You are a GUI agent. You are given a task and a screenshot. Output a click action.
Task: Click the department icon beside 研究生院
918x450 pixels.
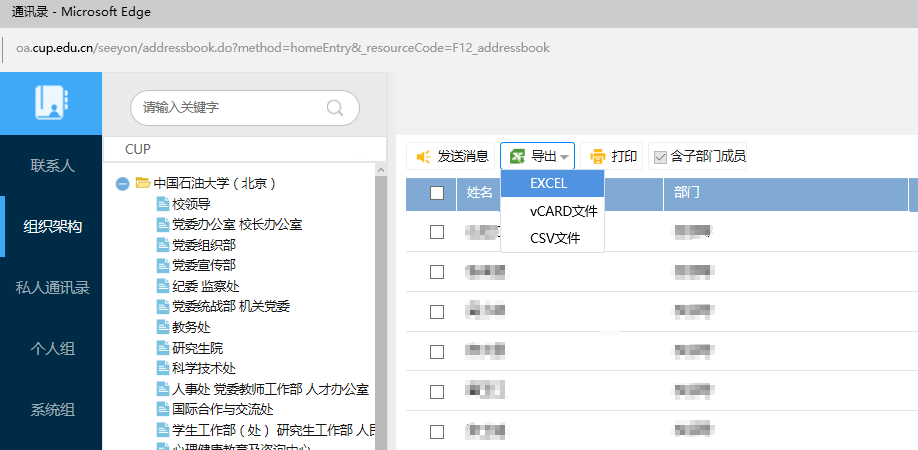pos(163,348)
